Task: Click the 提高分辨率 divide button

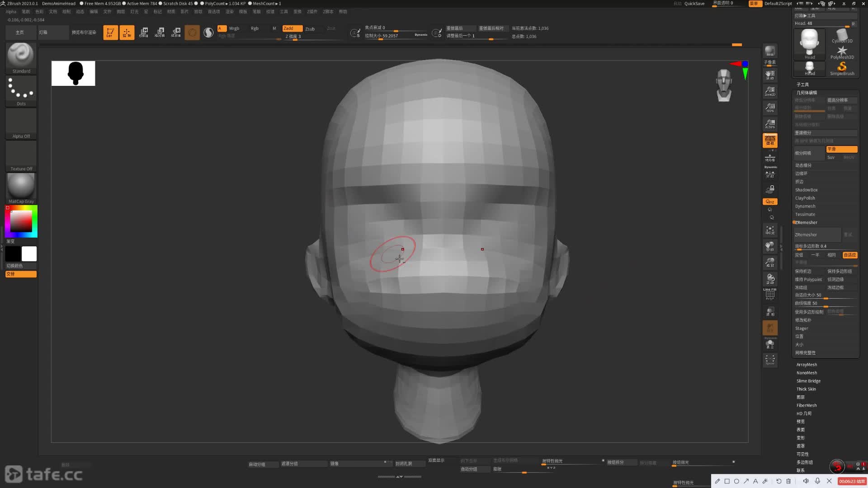Action: 842,100
